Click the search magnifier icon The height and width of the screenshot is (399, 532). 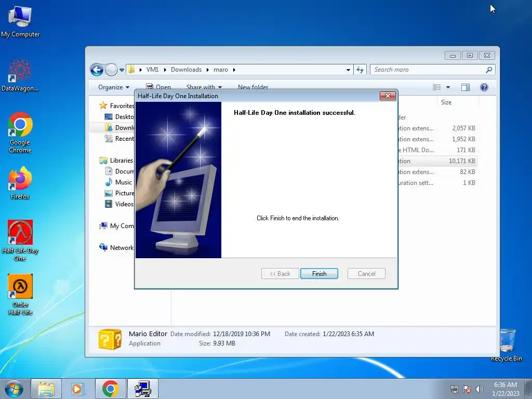tap(489, 70)
